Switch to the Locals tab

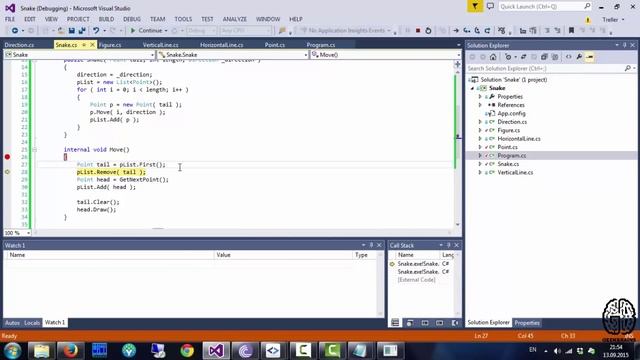click(x=32, y=322)
